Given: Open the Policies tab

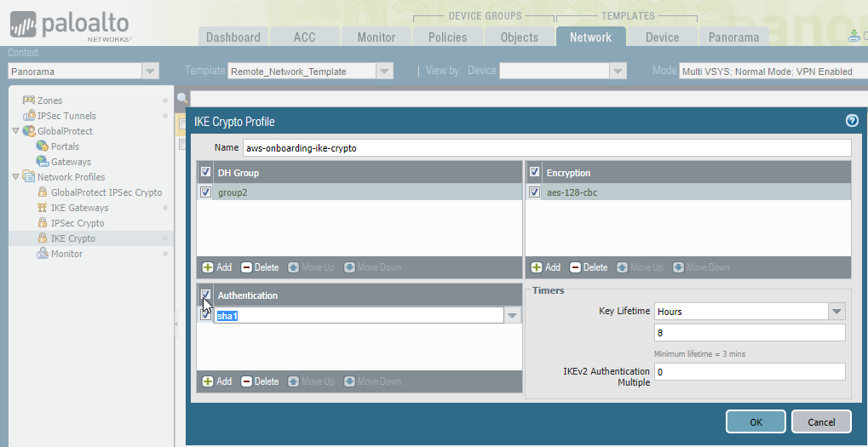Looking at the screenshot, I should 448,37.
